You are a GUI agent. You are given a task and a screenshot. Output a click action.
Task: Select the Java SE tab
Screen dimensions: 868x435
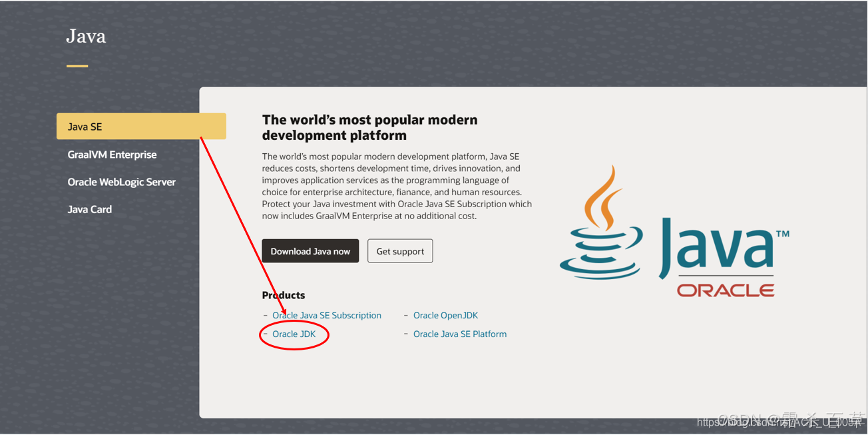coord(141,127)
